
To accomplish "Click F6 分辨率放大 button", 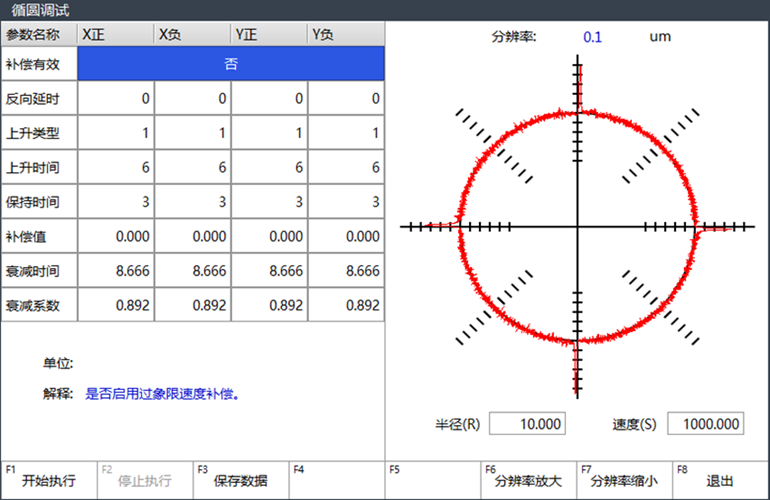I will point(528,479).
